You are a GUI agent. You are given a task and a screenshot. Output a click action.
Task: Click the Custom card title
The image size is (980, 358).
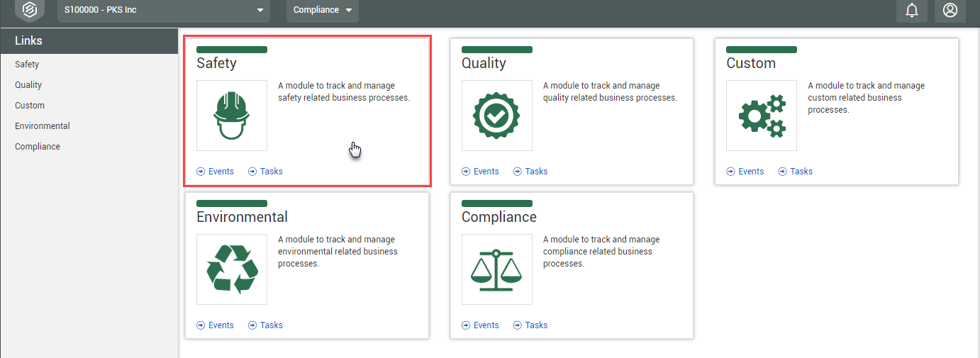point(751,64)
